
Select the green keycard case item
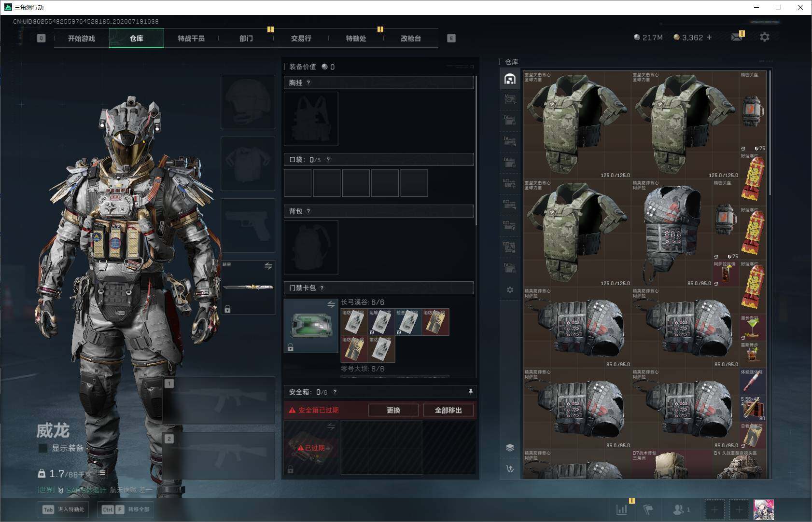pyautogui.click(x=311, y=326)
